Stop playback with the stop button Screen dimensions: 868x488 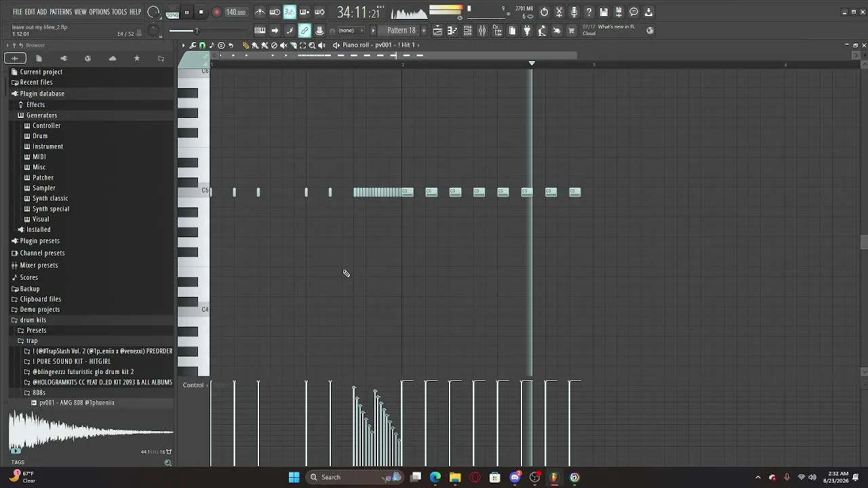pyautogui.click(x=201, y=12)
